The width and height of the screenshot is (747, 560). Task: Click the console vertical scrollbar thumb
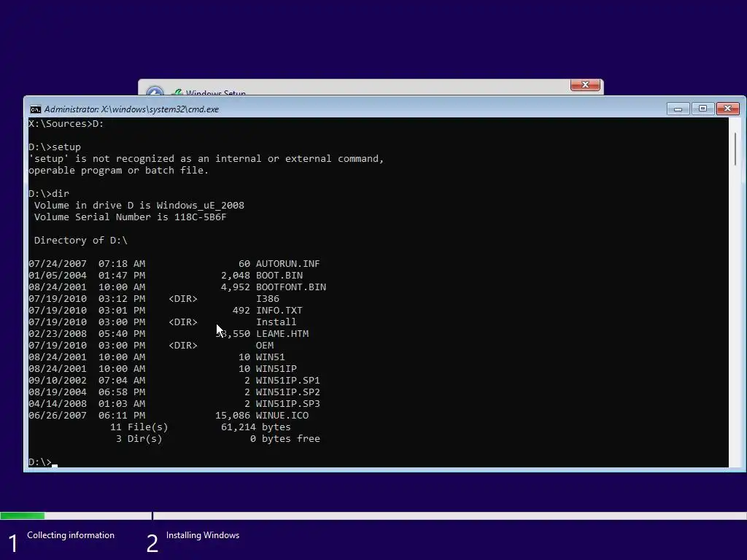click(735, 149)
